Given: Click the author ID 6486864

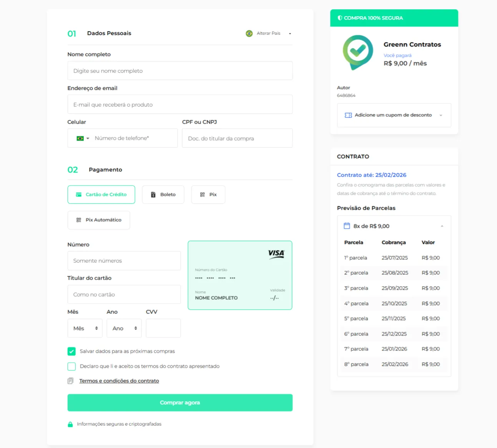Looking at the screenshot, I should tap(346, 95).
